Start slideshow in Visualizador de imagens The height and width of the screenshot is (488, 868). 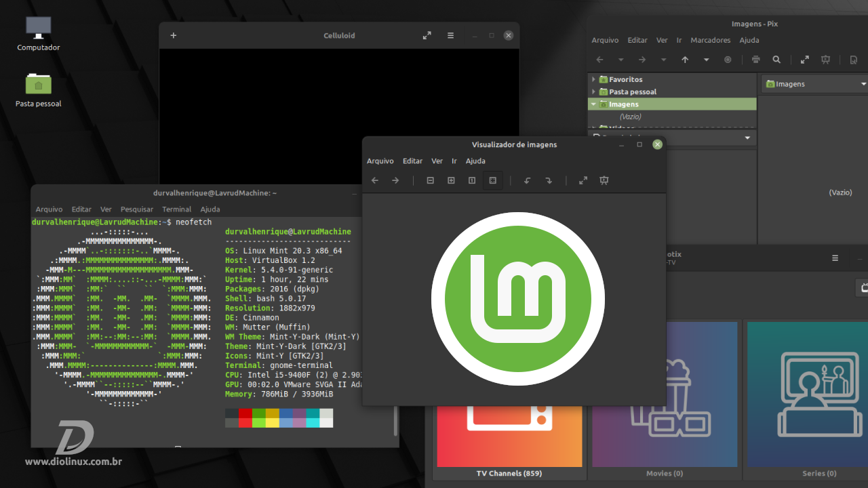pos(604,180)
